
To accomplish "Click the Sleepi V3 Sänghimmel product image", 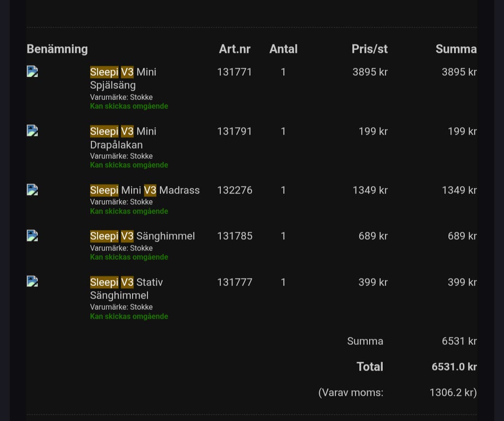I will click(x=33, y=236).
